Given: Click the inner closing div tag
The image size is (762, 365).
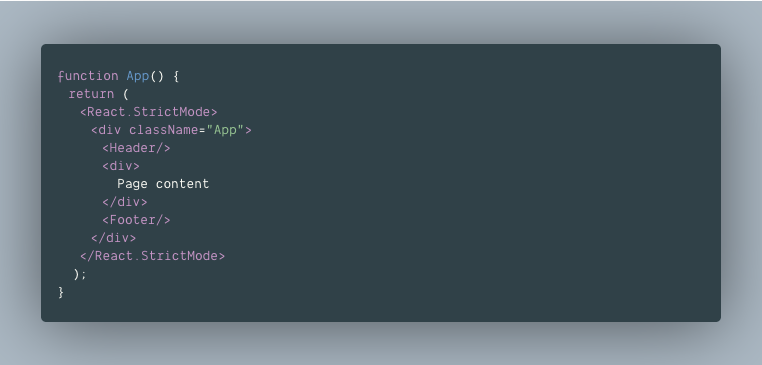Looking at the screenshot, I should pyautogui.click(x=125, y=202).
